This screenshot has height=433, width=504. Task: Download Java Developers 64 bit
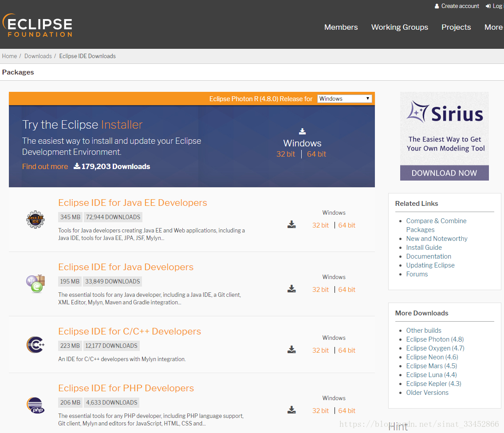click(x=346, y=290)
